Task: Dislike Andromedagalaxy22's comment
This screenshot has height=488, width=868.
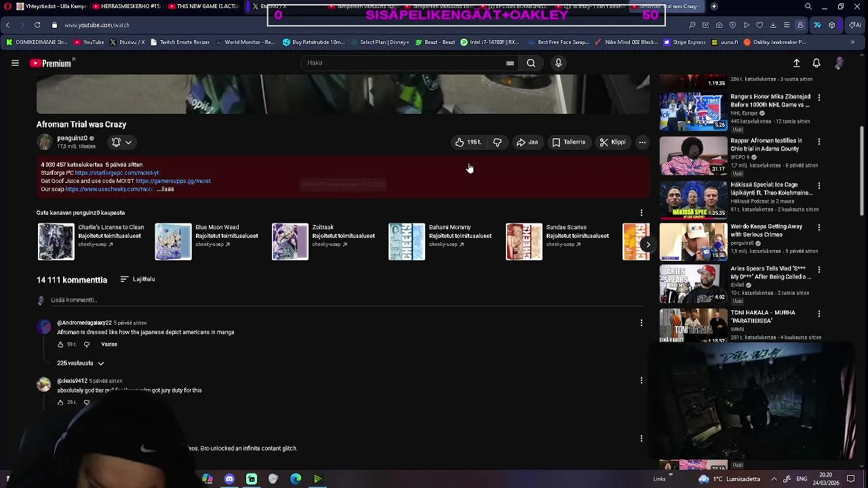Action: tap(86, 344)
